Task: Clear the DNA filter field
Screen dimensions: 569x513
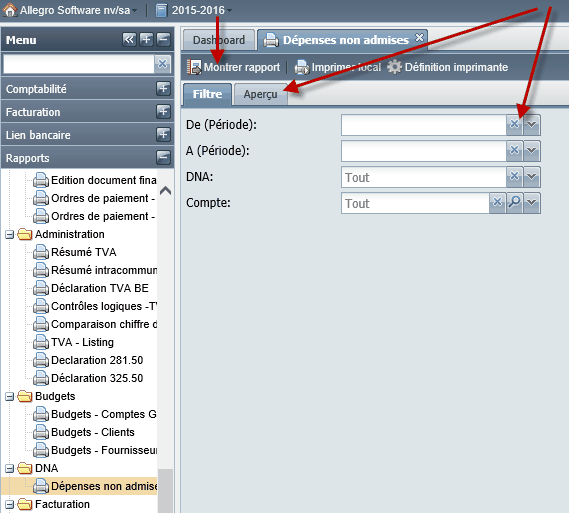Action: click(514, 177)
